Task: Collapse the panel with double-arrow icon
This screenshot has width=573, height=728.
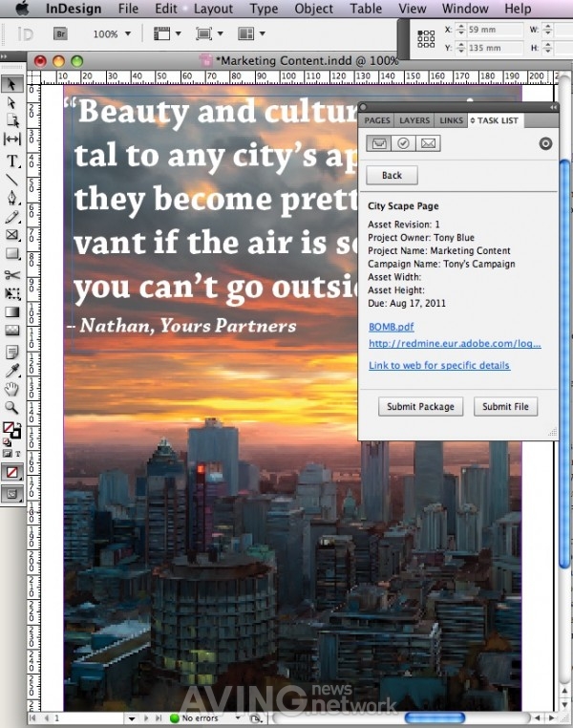Action: click(553, 107)
